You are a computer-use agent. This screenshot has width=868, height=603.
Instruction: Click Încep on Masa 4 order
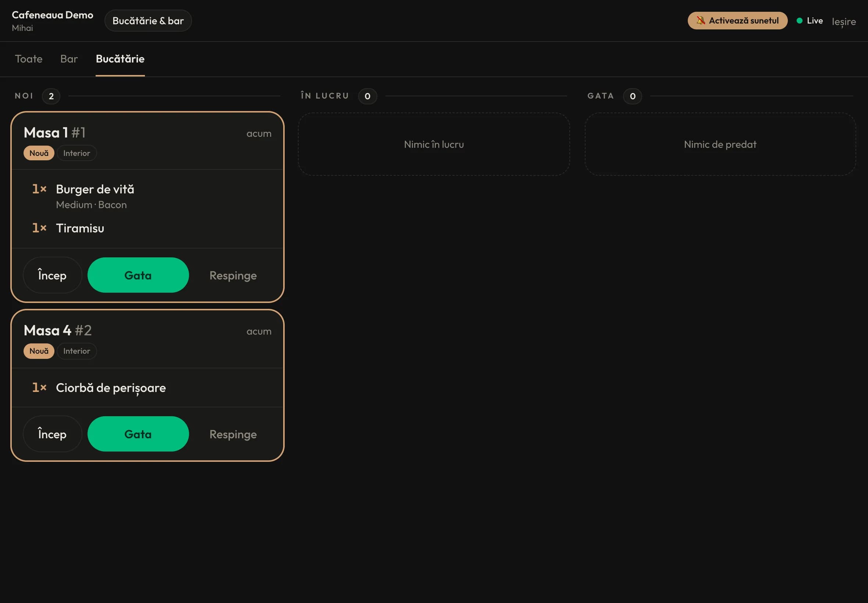pos(53,434)
